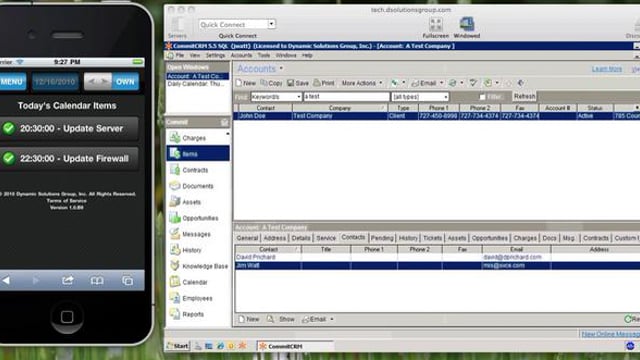Select Items in the sidebar

198,154
